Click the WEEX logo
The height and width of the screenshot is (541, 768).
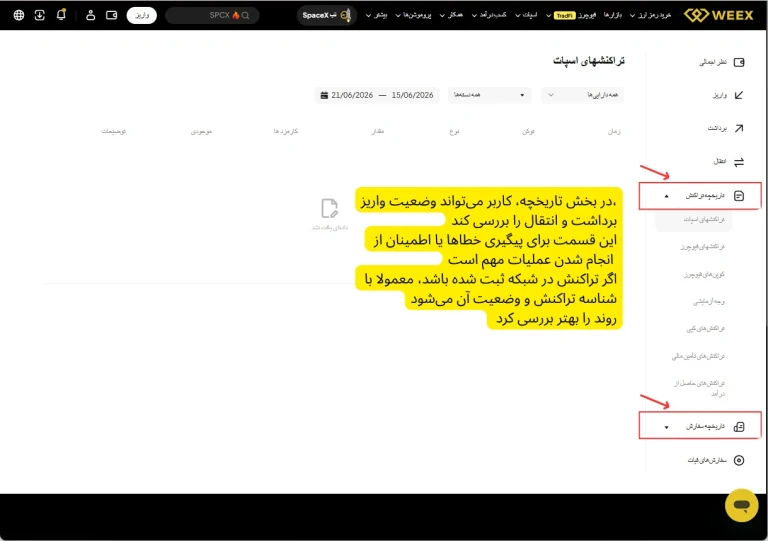(x=719, y=15)
